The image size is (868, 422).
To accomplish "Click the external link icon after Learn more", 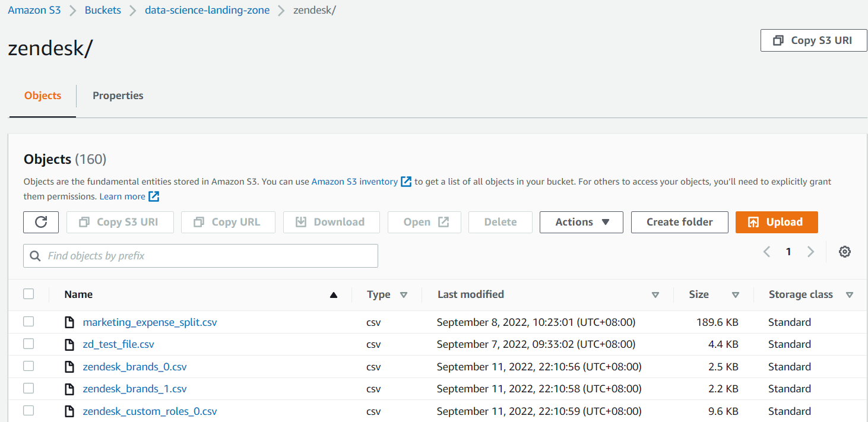I will (x=154, y=196).
